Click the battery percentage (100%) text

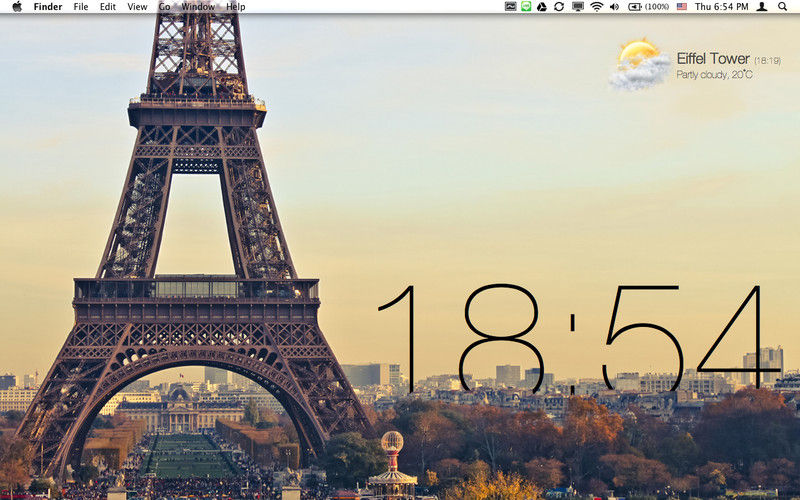[657, 7]
